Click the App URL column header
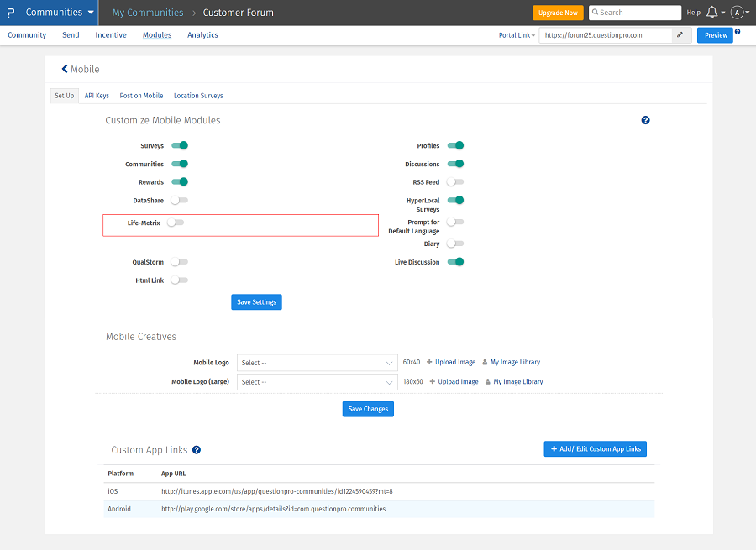The width and height of the screenshot is (756, 550). tap(174, 474)
